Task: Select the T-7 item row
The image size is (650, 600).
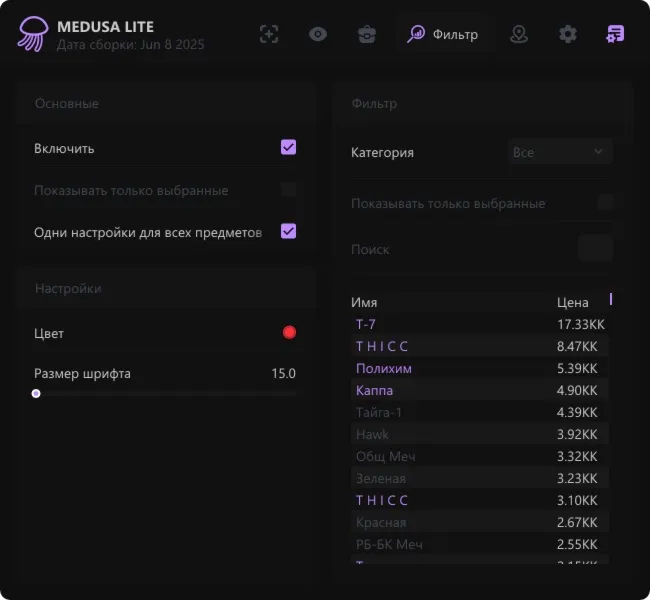Action: click(480, 324)
